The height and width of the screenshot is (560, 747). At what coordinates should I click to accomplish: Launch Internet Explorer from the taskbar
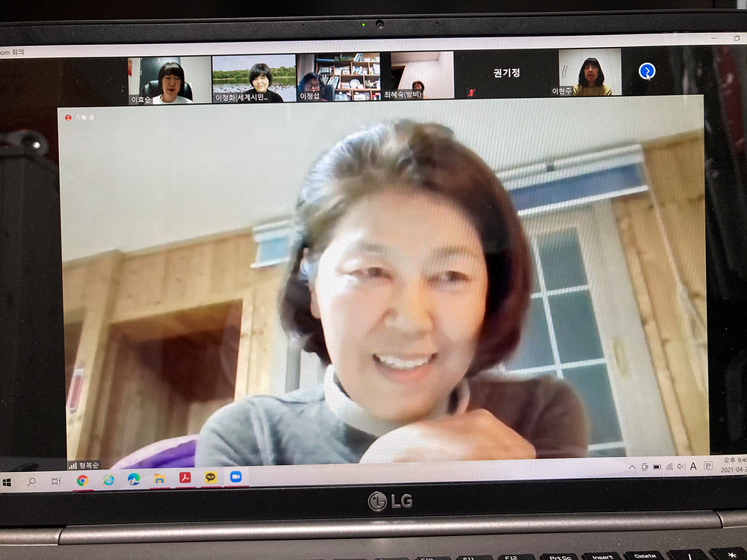tap(108, 480)
